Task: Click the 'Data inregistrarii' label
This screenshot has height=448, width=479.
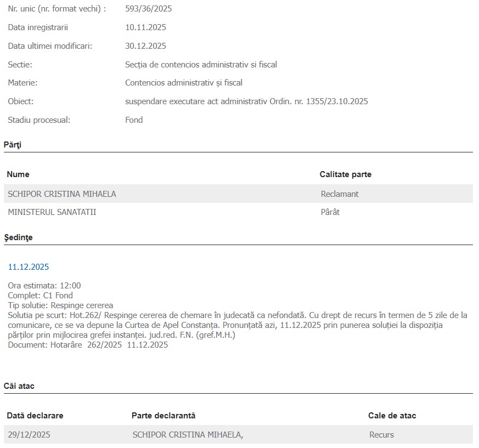Action: tap(38, 27)
